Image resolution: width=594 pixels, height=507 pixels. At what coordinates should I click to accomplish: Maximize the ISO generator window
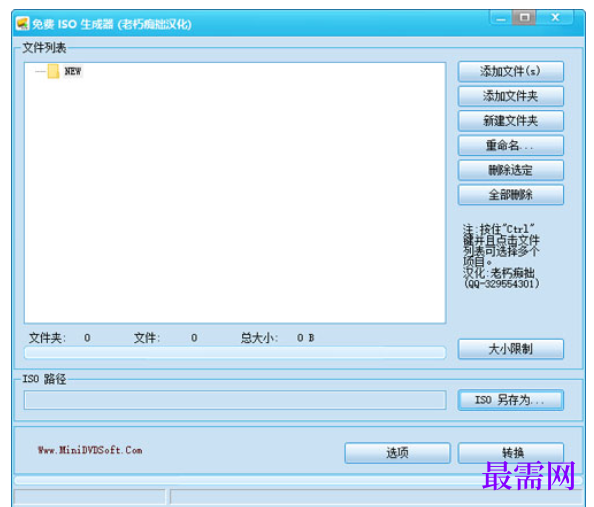coord(524,17)
